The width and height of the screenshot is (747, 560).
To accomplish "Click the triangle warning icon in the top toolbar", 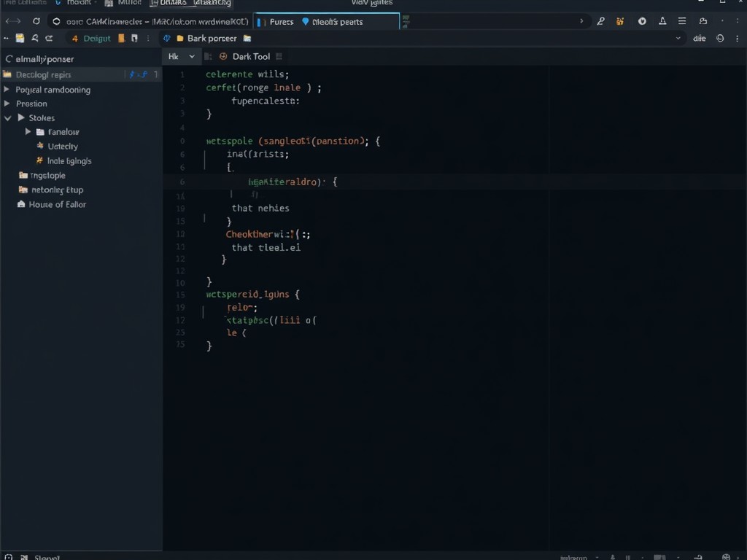I will point(661,21).
